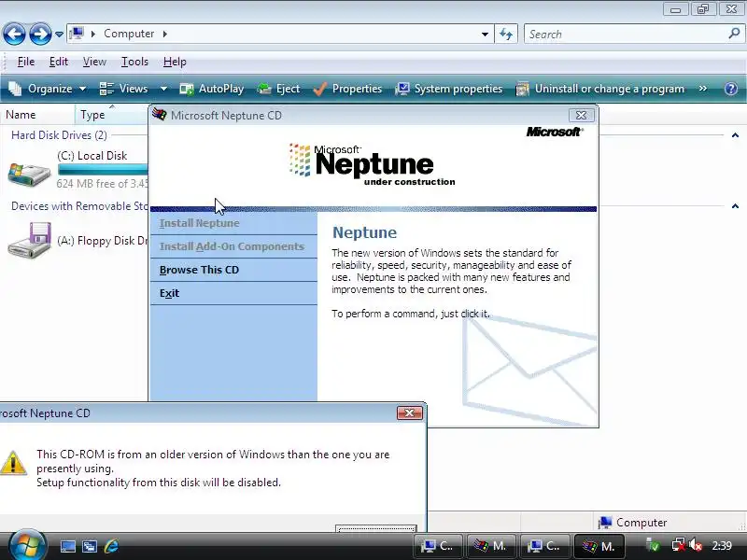This screenshot has width=747, height=560.
Task: Click Uninstall or change a program
Action: [x=600, y=89]
